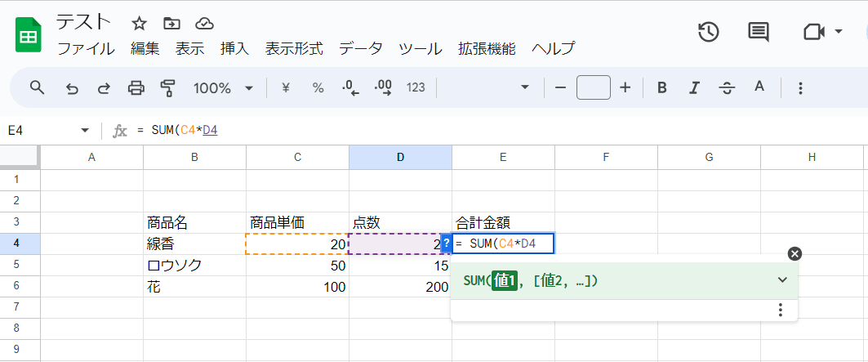Open the 挿入 menu

234,48
